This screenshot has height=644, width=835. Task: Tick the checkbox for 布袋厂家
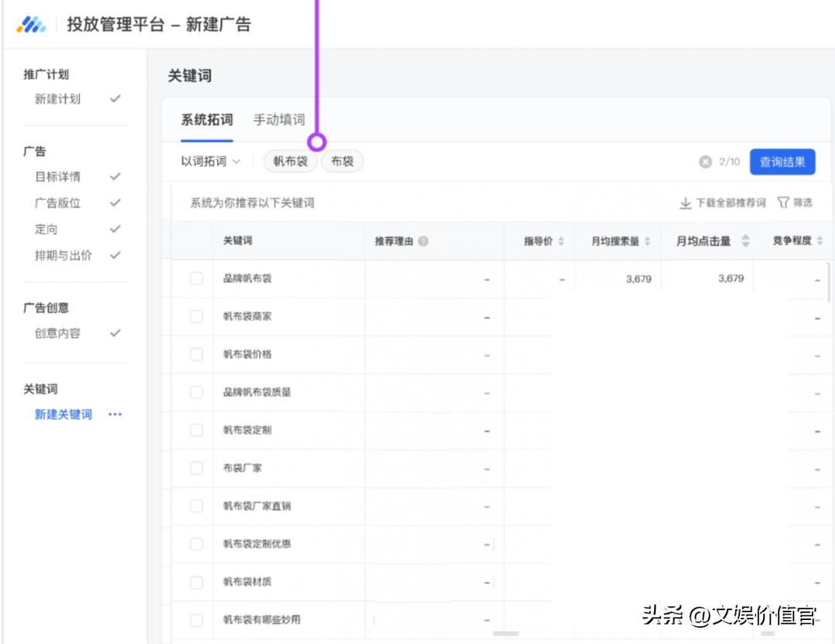[x=196, y=468]
